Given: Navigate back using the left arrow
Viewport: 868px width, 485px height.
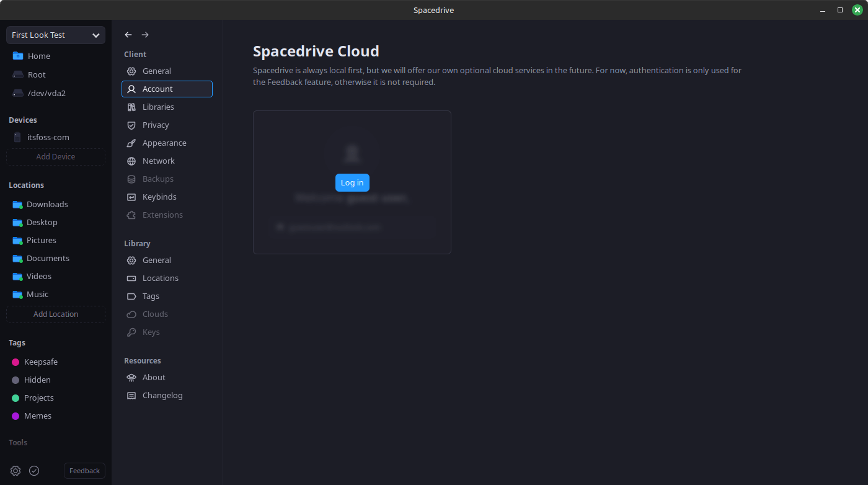Looking at the screenshot, I should 128,35.
